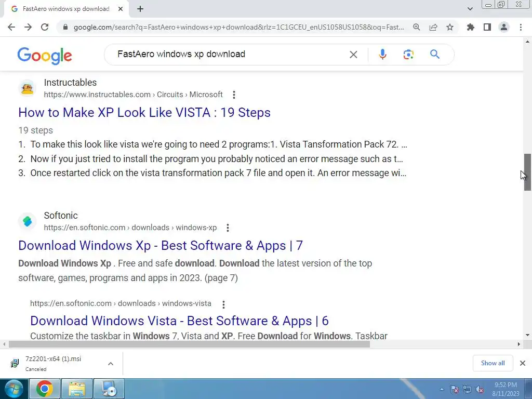Open options for Softonic windows-vista result

click(x=223, y=304)
